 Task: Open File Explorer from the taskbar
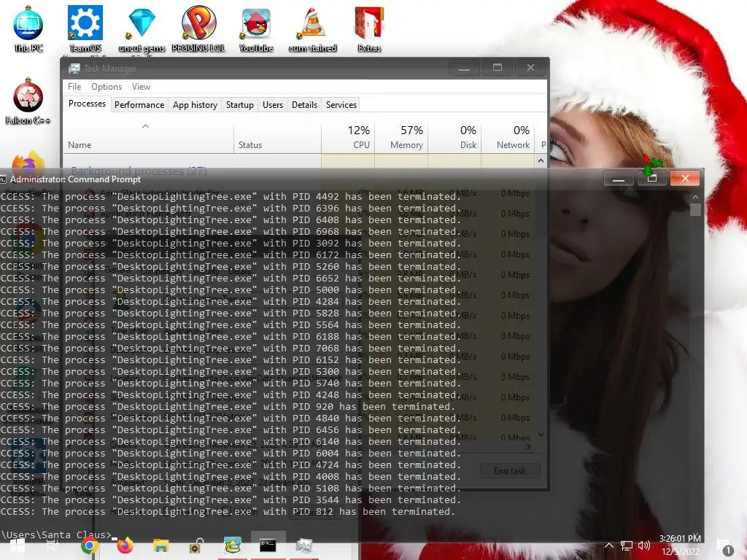coord(160,545)
